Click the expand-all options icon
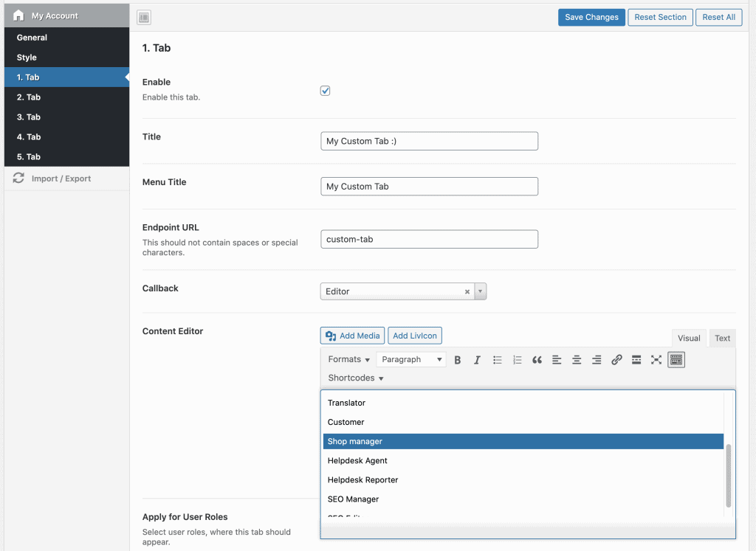This screenshot has height=551, width=756. pyautogui.click(x=144, y=18)
